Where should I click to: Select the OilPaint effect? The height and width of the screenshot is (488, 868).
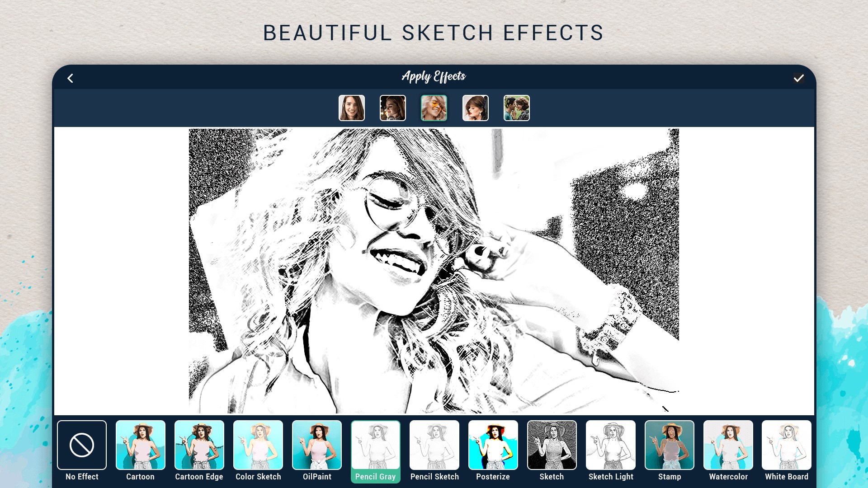[317, 446]
